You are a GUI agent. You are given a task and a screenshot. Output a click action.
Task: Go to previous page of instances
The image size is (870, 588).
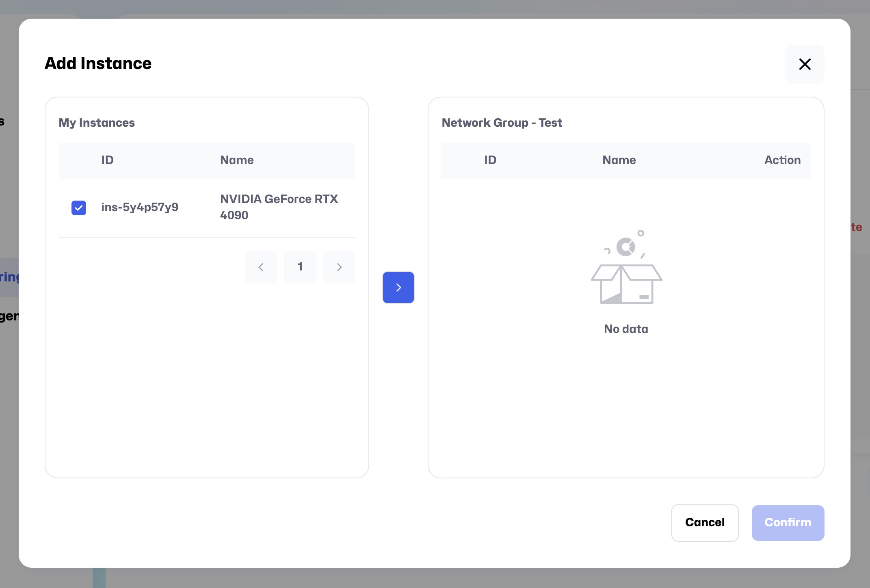pos(261,267)
